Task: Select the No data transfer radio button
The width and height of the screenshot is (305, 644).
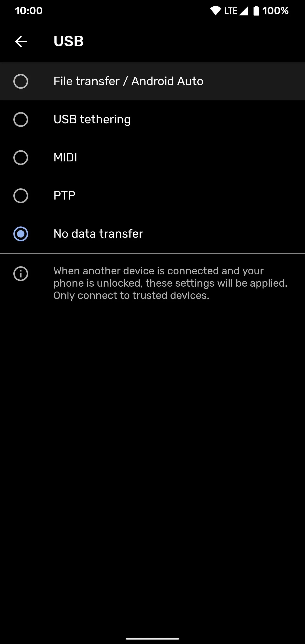Action: coord(21,234)
